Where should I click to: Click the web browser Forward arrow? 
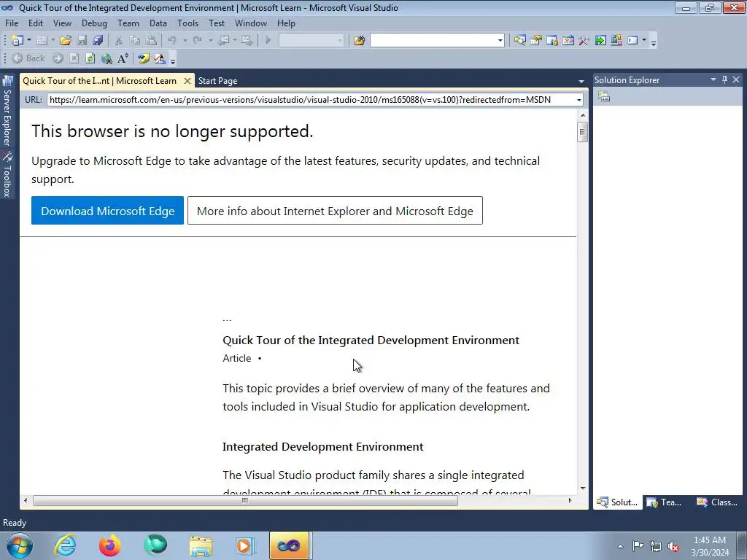pos(58,58)
